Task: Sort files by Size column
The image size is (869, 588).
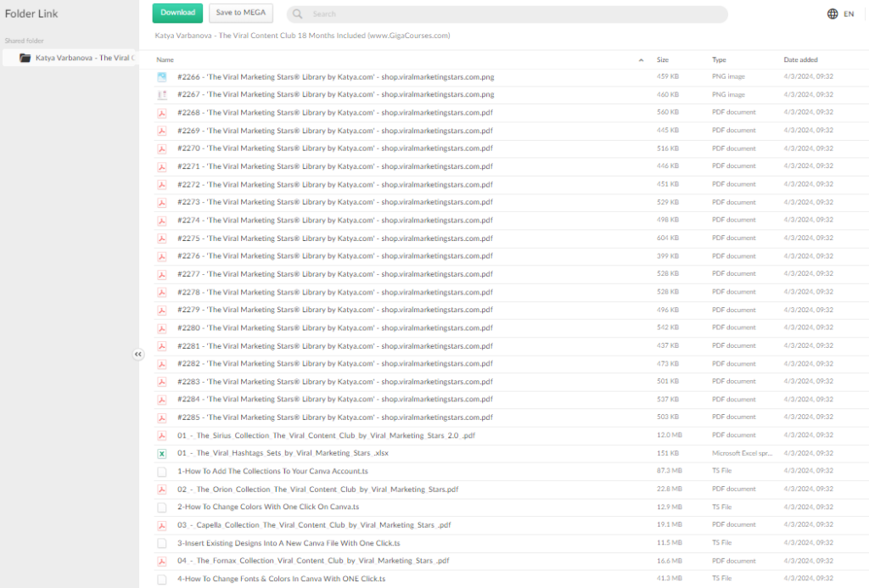Action: click(x=663, y=60)
